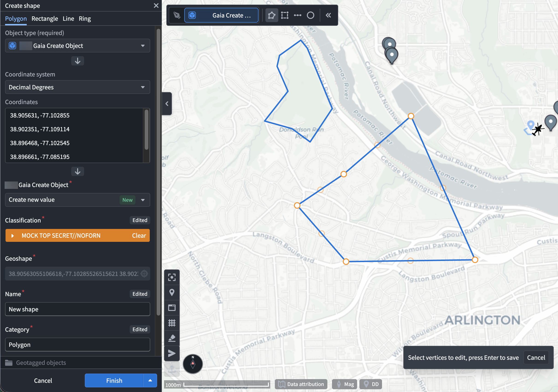Click down arrow below Coordinates list
The width and height of the screenshot is (558, 392).
(78, 171)
